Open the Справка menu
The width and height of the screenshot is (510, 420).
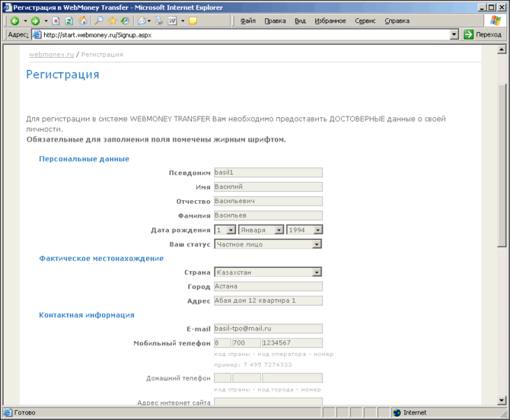[397, 21]
